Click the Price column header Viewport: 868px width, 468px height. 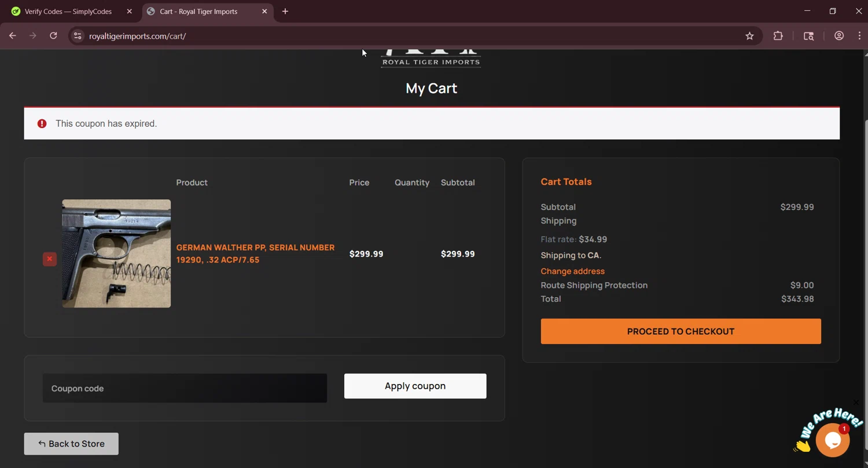pos(359,182)
